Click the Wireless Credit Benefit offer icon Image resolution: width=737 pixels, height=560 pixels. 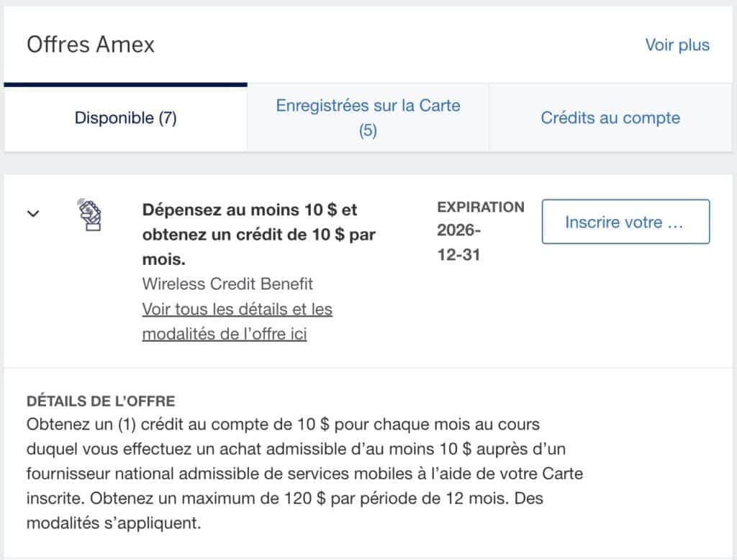coord(90,214)
